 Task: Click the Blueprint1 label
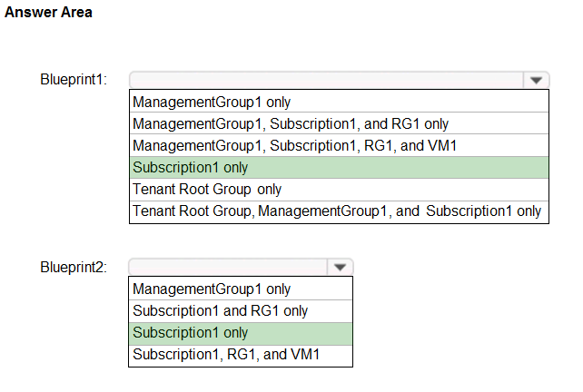tap(74, 80)
